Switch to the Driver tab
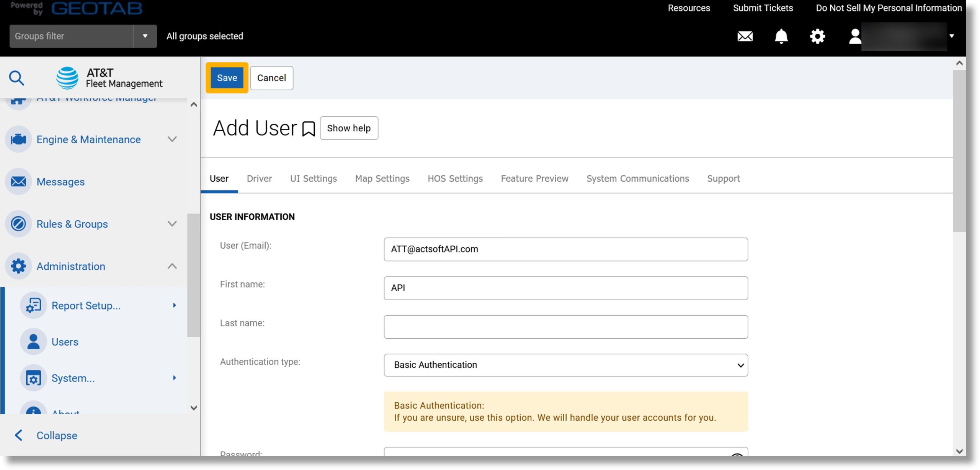This screenshot has width=980, height=470. point(259,179)
